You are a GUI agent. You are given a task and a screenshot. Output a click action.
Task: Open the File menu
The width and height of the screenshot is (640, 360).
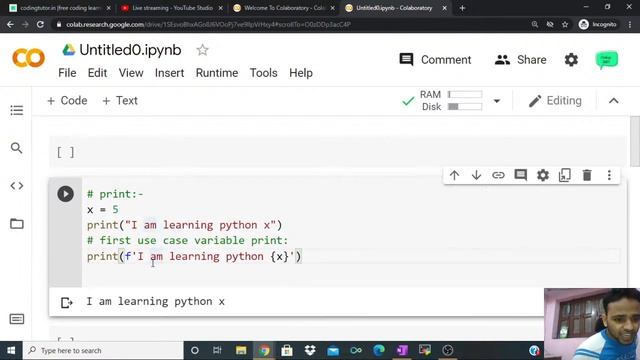67,73
